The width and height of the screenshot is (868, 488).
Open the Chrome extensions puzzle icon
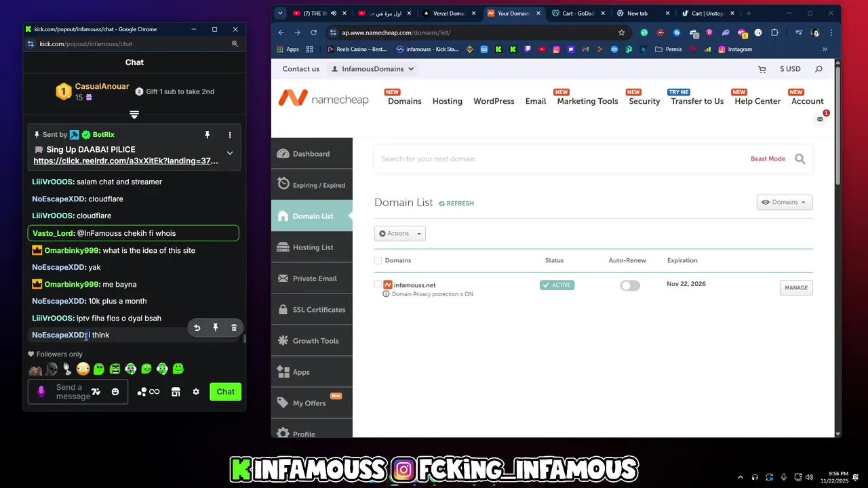pyautogui.click(x=774, y=33)
